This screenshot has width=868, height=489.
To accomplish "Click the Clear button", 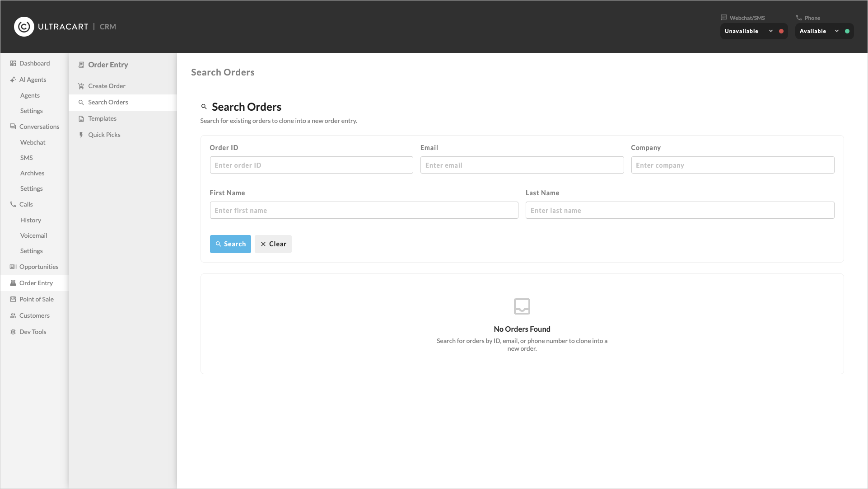I will pyautogui.click(x=273, y=244).
